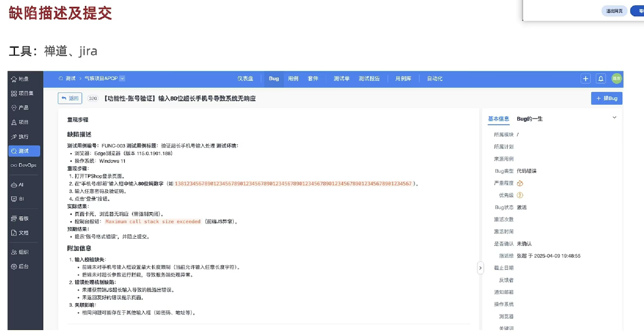
Task: Open BI in sidebar
Action: 18,199
